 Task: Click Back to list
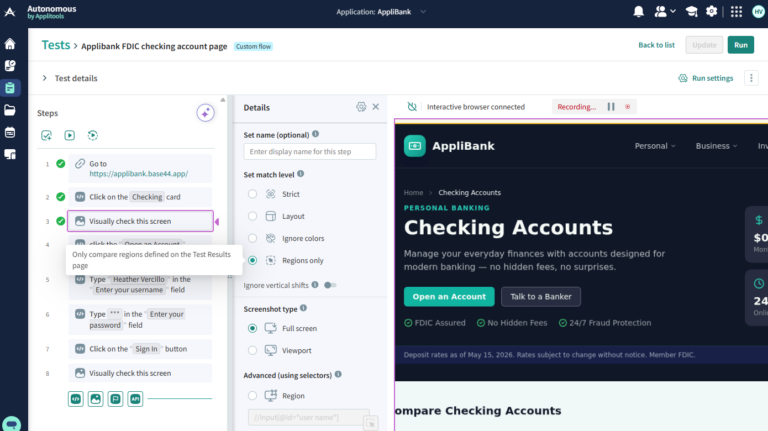[656, 45]
